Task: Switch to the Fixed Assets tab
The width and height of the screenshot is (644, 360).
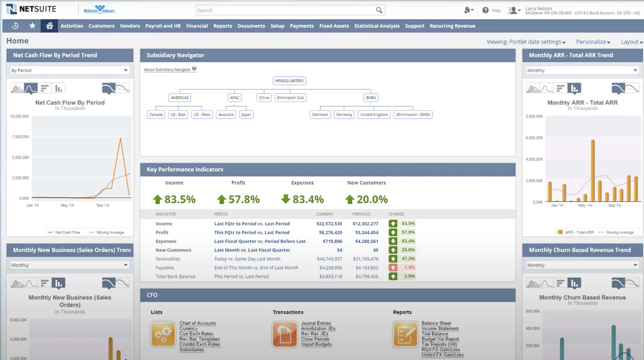Action: coord(334,26)
